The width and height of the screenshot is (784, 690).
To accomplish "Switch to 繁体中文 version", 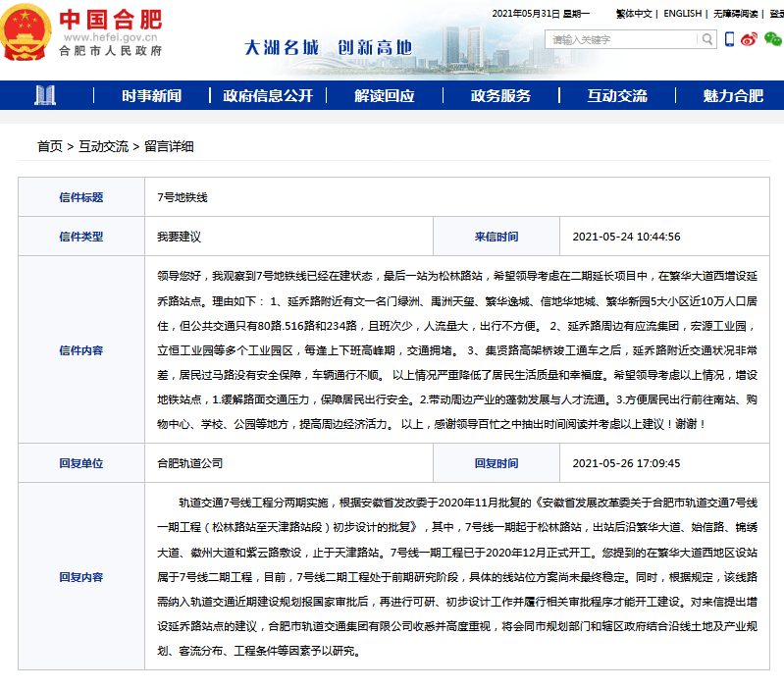I will tap(634, 14).
